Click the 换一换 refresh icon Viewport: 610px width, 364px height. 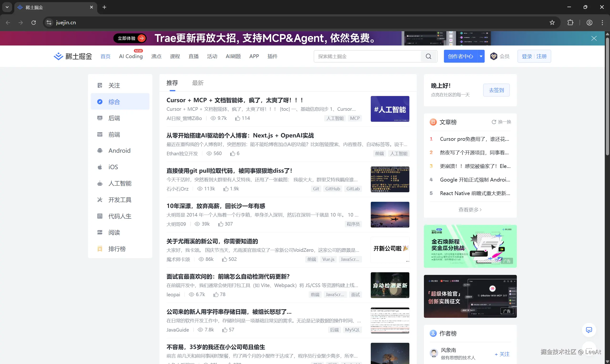494,122
